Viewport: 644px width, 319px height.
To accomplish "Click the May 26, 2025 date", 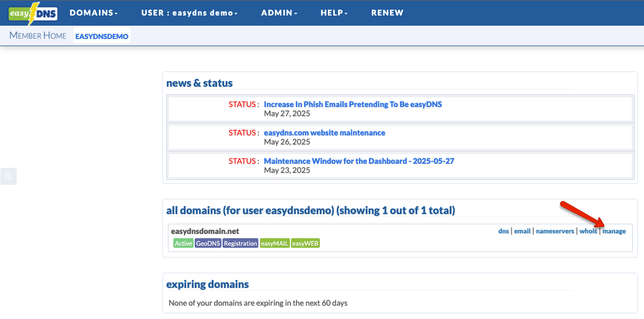I will click(287, 142).
